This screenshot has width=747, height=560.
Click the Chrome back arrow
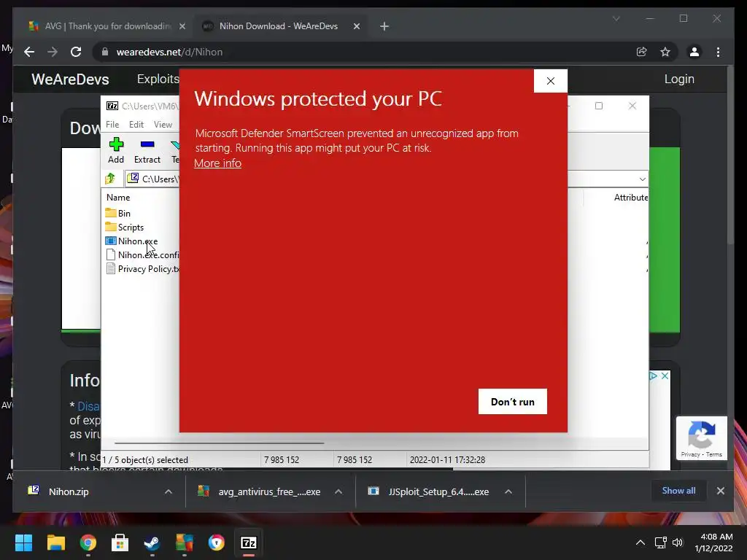click(29, 52)
